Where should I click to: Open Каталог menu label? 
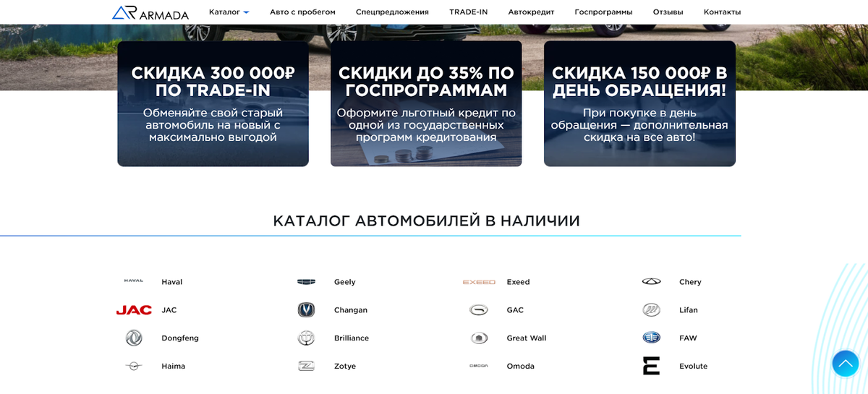click(224, 12)
